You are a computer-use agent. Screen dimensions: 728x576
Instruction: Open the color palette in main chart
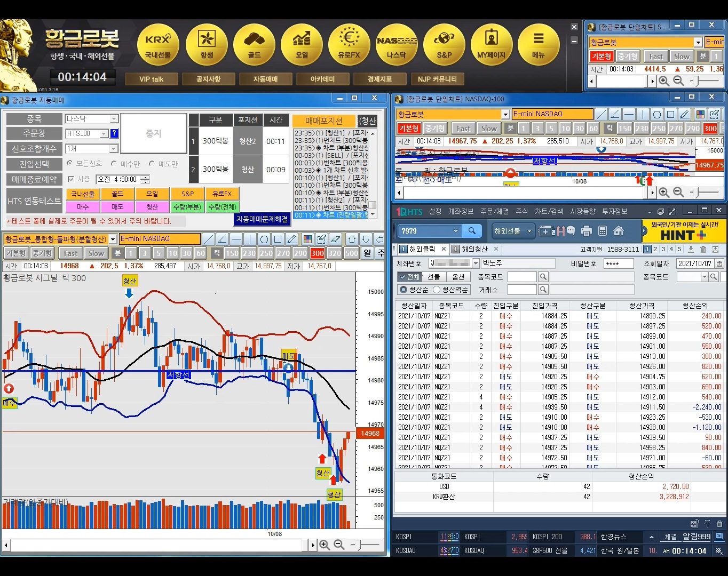(307, 239)
